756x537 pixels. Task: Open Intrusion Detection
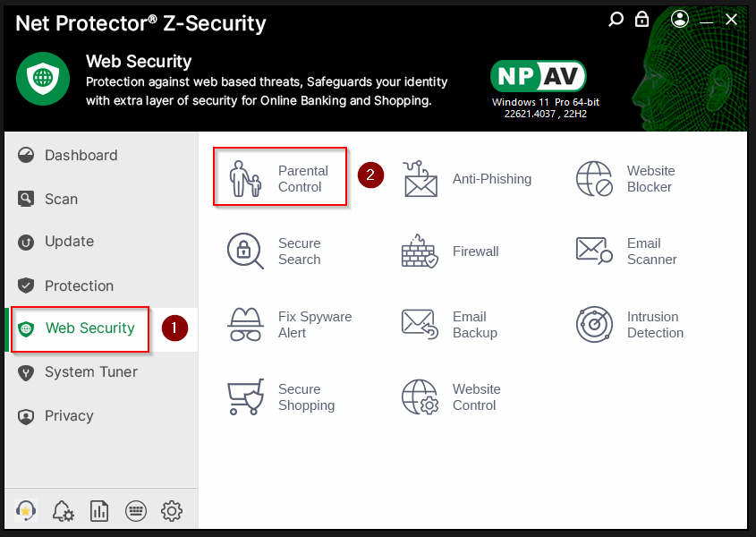(x=630, y=325)
